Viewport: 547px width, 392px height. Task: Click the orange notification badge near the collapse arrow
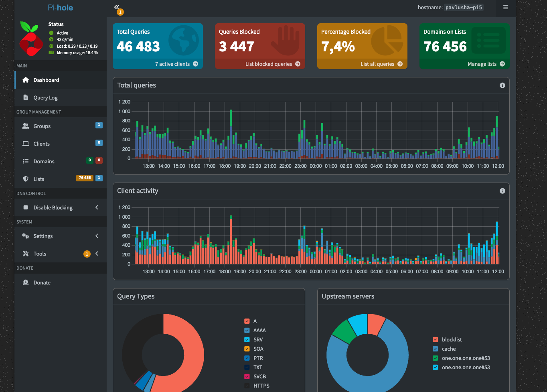pos(120,12)
